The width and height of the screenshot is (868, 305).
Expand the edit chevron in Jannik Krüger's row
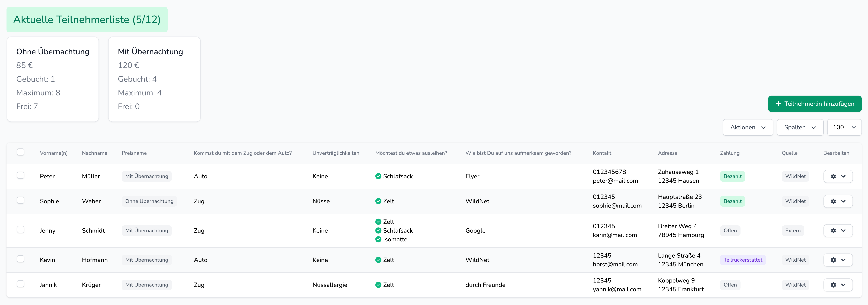843,285
